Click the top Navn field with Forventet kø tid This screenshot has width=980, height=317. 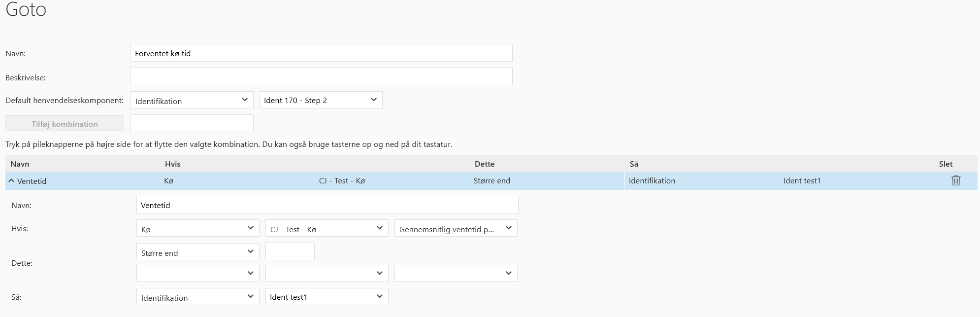click(321, 53)
